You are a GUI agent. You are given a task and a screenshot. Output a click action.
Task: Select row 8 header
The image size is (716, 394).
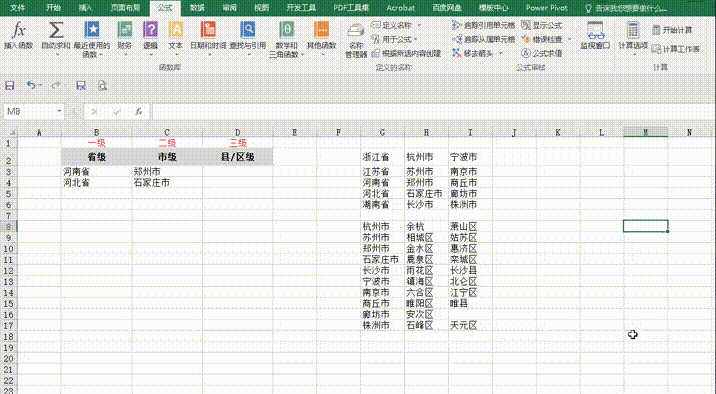9,226
